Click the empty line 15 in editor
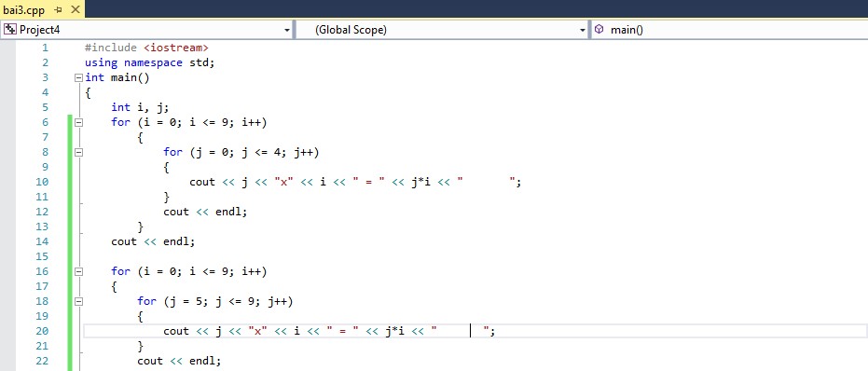Screen dimensions: 868x371 475,256
